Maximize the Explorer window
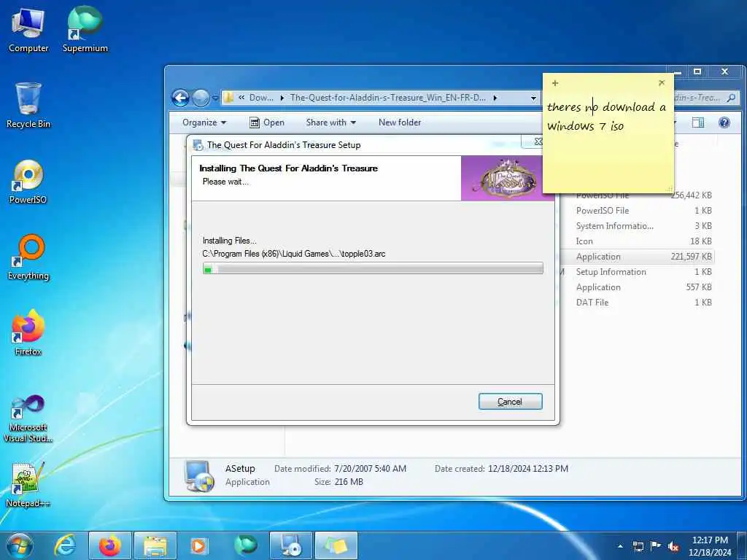 pos(697,71)
